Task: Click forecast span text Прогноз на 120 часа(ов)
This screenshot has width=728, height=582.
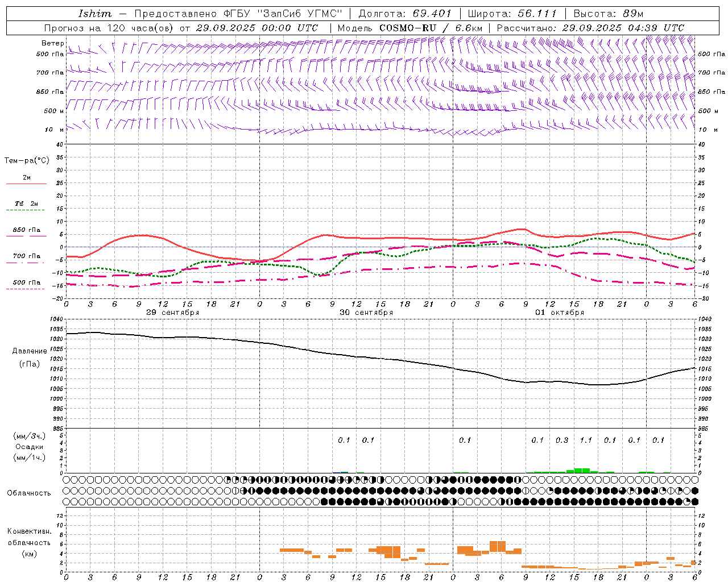Action: (110, 28)
